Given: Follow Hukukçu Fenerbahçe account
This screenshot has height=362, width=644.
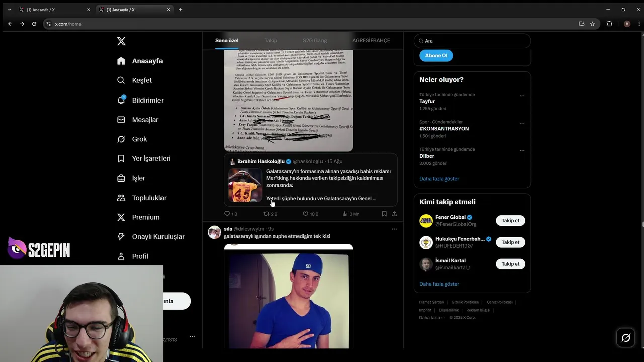Looking at the screenshot, I should (510, 242).
